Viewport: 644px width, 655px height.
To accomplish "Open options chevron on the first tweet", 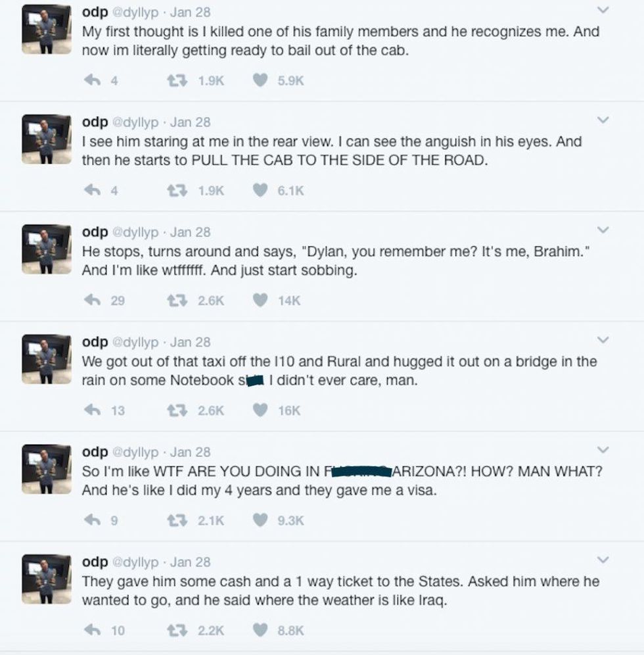I will pyautogui.click(x=603, y=11).
